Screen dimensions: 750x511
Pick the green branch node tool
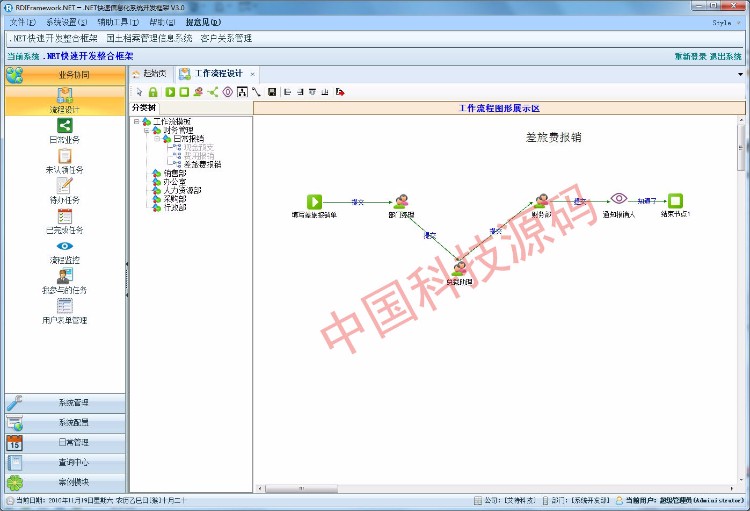[x=213, y=92]
